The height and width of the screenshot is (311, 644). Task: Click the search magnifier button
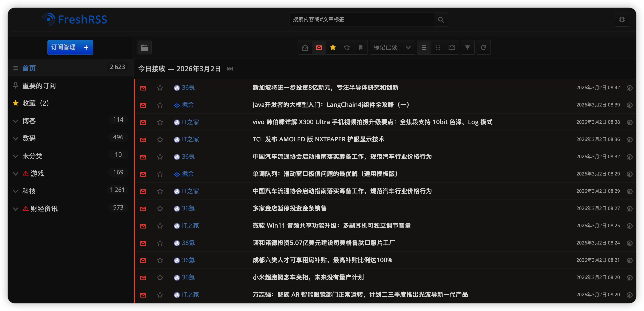[x=441, y=20]
